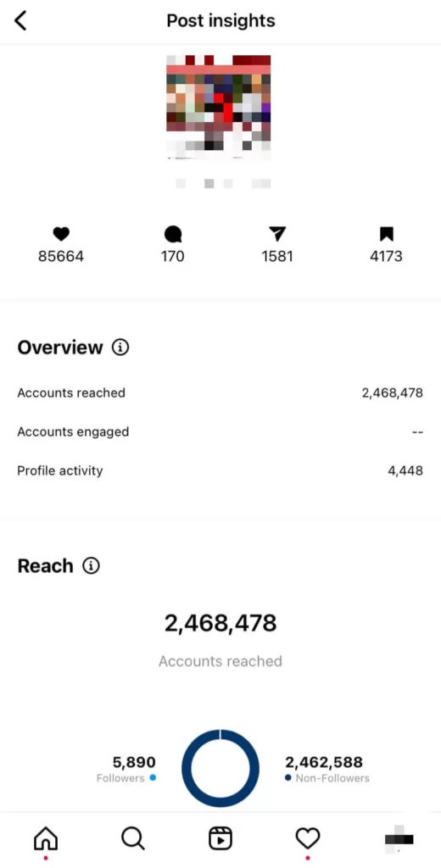The image size is (441, 868).
Task: Go to Home tab in bottom bar
Action: coord(46,839)
